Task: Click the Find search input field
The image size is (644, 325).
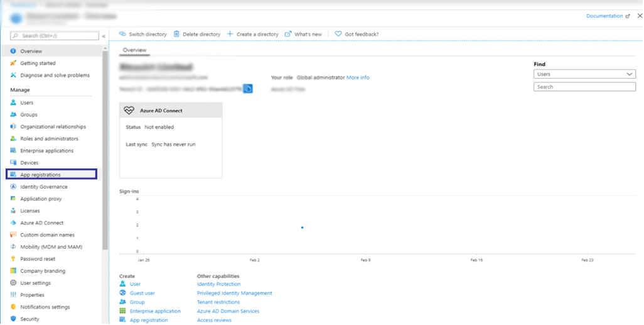Action: (584, 87)
